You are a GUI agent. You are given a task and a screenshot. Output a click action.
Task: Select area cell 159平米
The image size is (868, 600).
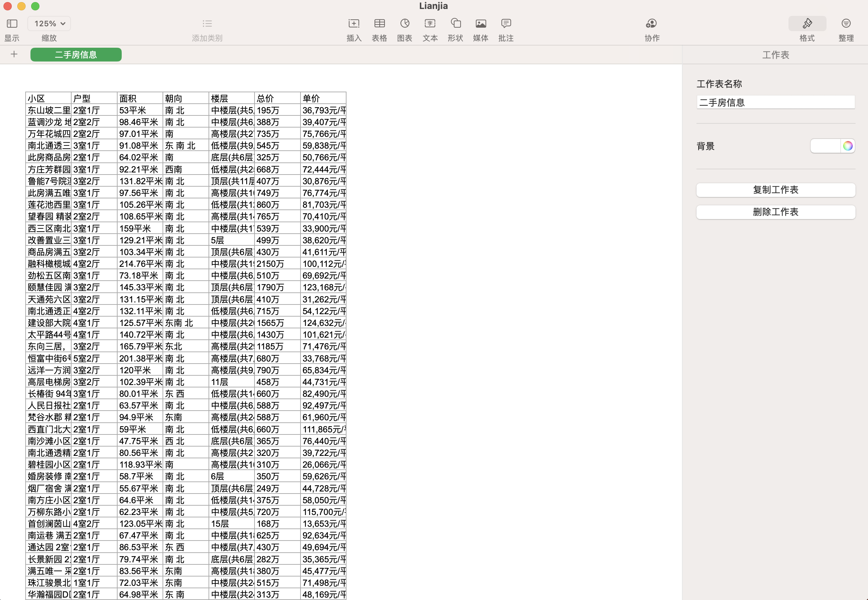(x=140, y=228)
